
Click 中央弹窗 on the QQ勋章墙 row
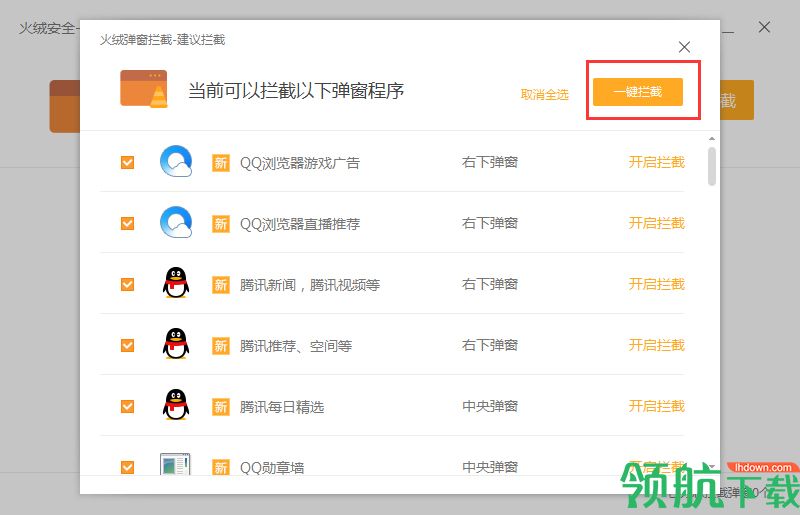tap(490, 467)
